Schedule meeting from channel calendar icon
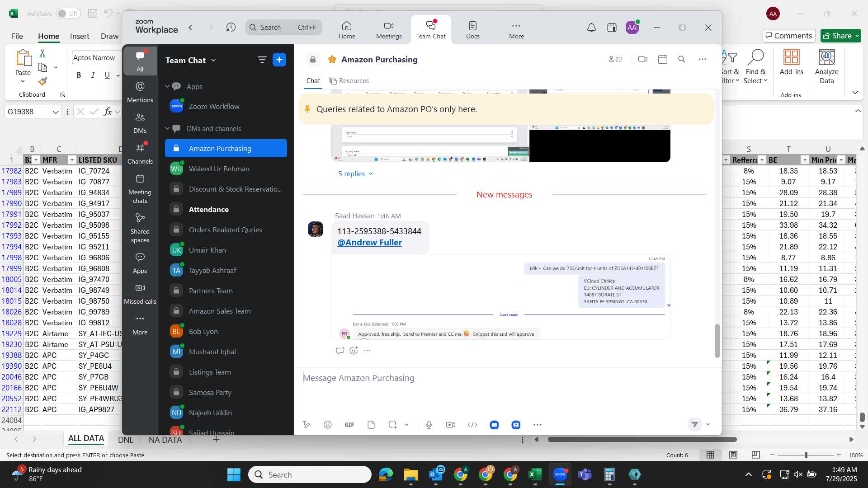 pyautogui.click(x=663, y=59)
